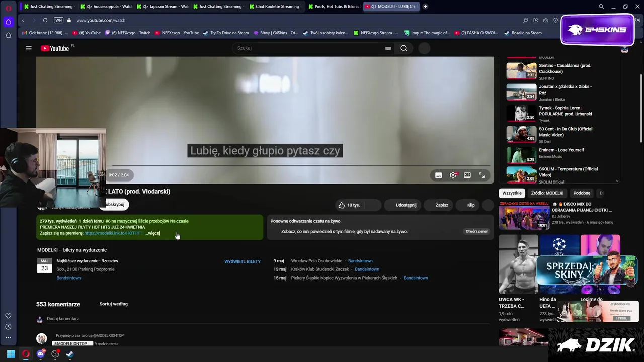Click the "553 komentarze" heading text
644x362 pixels.
click(58, 304)
